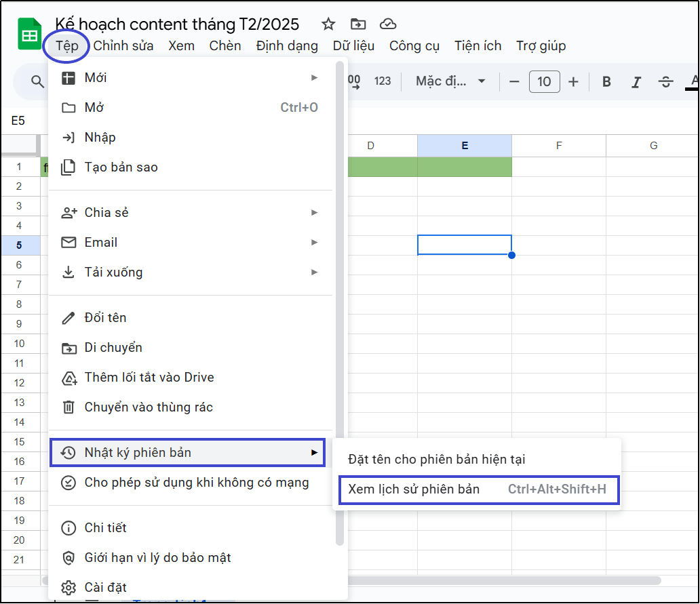Toggle bold formatting
700x604 pixels.
pyautogui.click(x=606, y=81)
